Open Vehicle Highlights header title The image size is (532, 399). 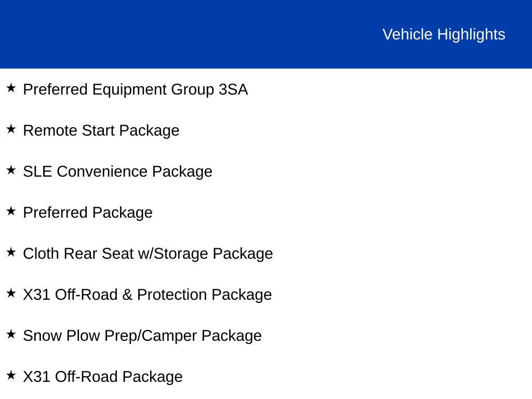click(x=444, y=34)
